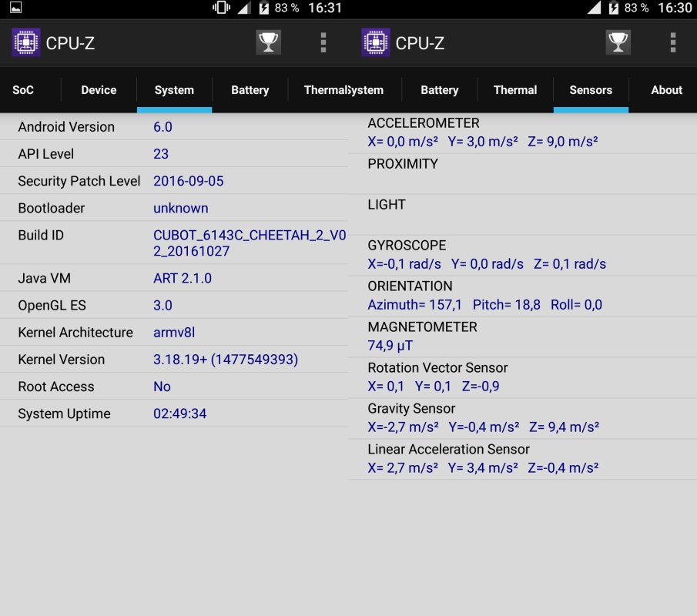Switch to the About tab

(666, 90)
